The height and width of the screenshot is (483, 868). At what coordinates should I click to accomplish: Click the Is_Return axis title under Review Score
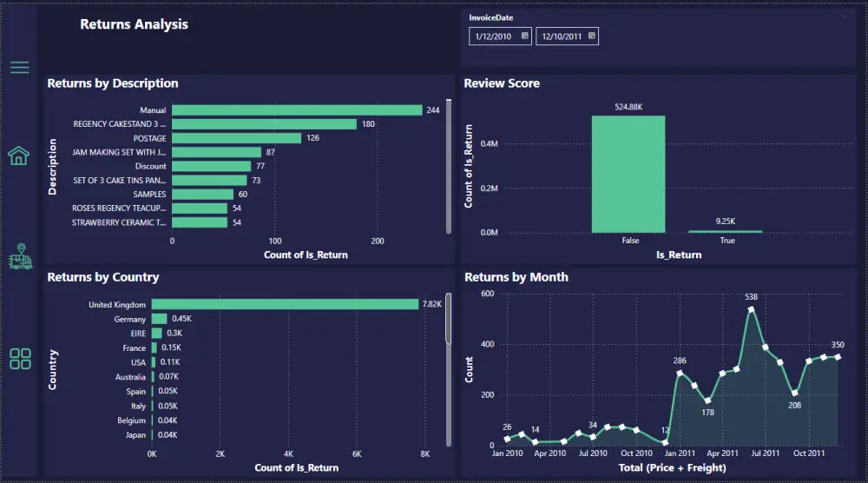pyautogui.click(x=679, y=255)
